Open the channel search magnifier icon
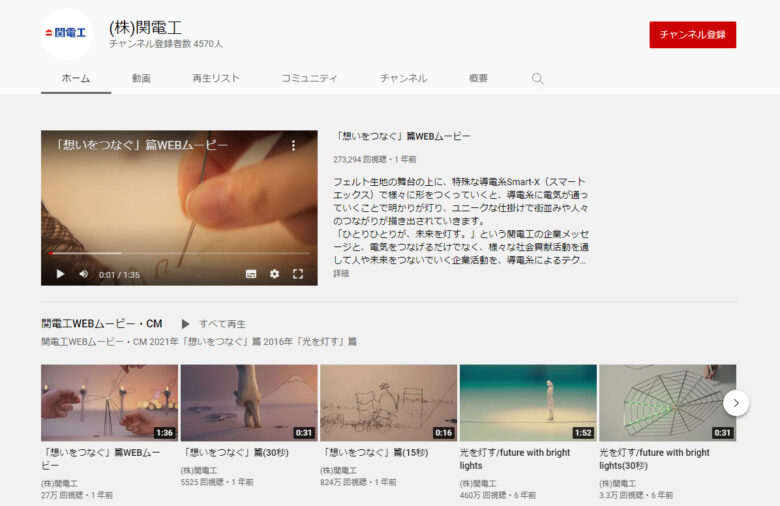The image size is (780, 506). [537, 79]
